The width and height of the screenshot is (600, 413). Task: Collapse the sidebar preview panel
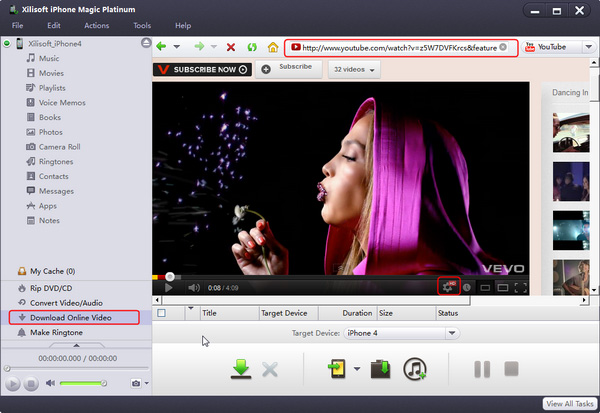click(77, 345)
